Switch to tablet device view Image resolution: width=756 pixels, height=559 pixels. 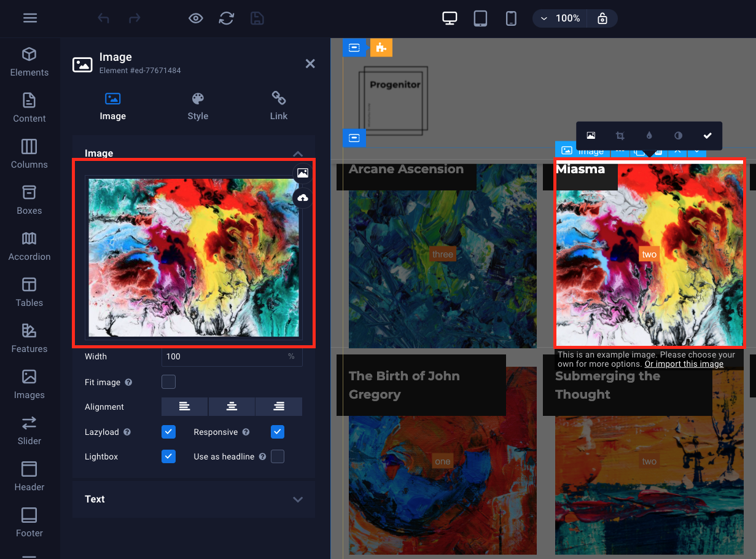point(480,18)
